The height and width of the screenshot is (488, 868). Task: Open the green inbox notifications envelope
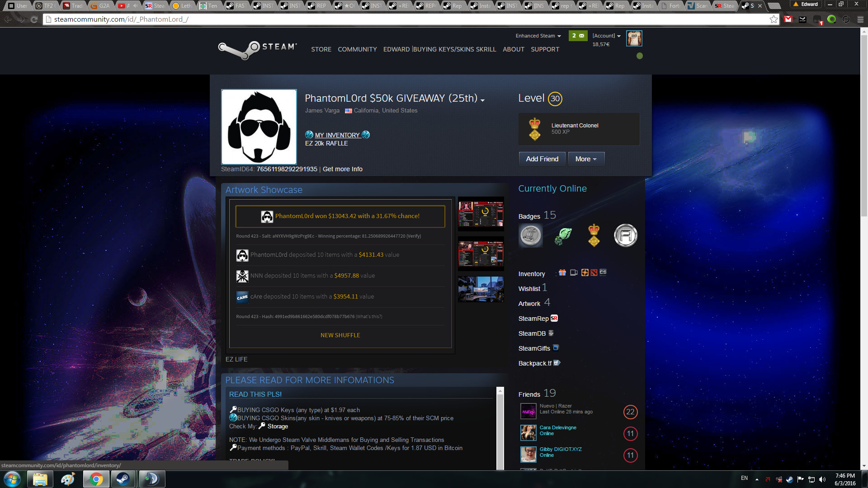(578, 36)
